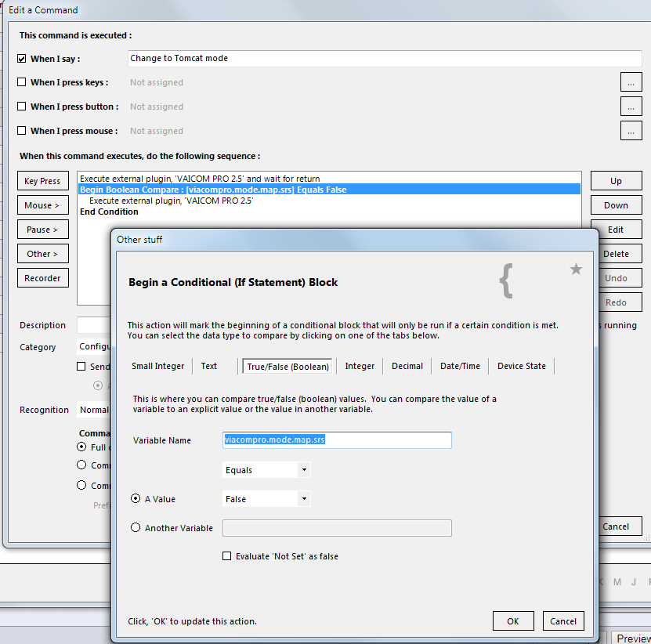Check 'Evaluate Not Set as false' option
This screenshot has width=651, height=644.
226,556
